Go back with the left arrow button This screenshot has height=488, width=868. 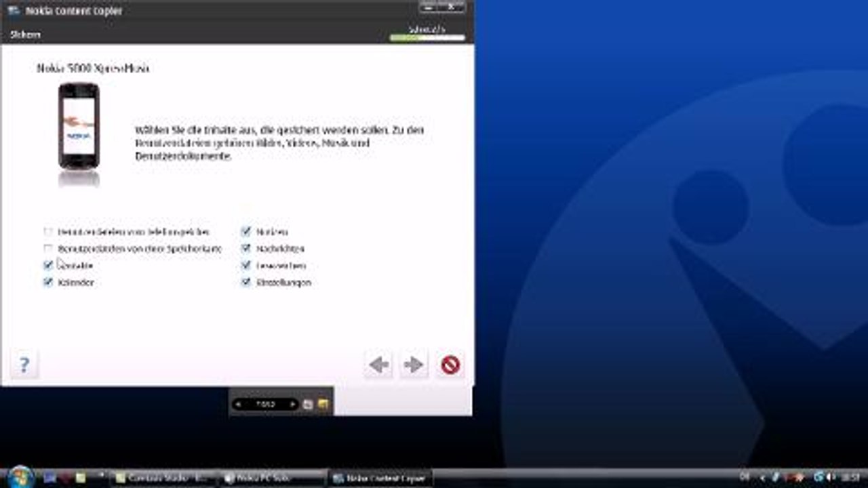coord(378,365)
